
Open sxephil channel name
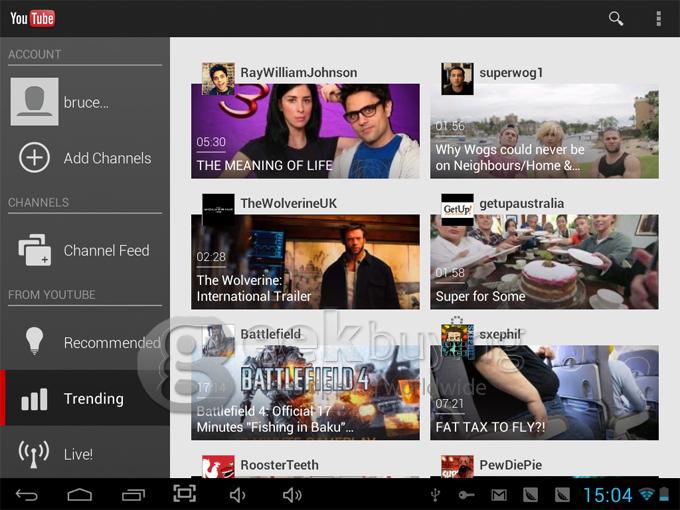tap(500, 334)
